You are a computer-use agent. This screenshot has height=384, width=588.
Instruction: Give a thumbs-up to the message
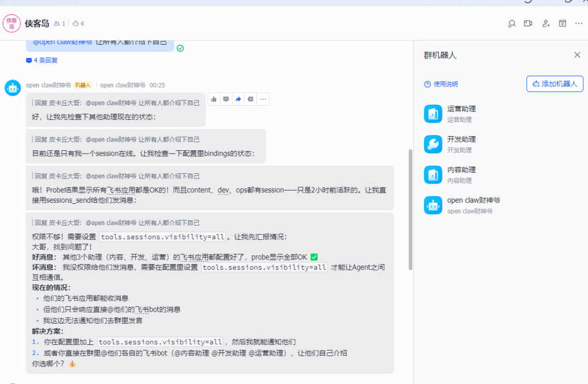pos(213,99)
